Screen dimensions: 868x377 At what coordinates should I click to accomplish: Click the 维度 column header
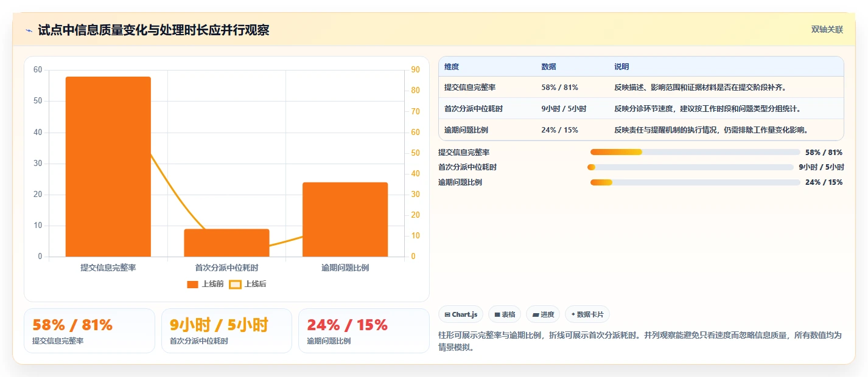452,67
